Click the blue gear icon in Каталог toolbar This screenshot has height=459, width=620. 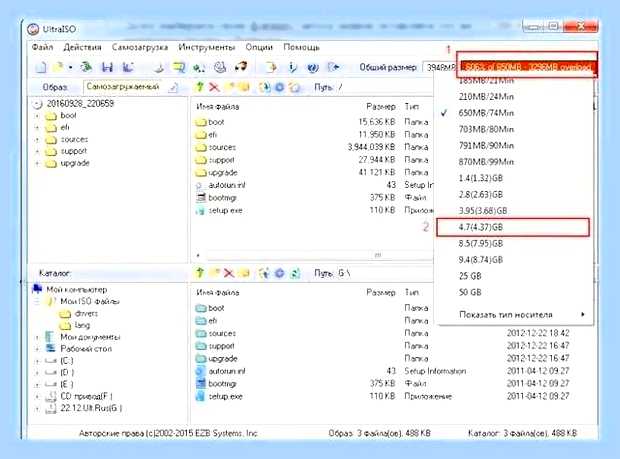[280, 273]
